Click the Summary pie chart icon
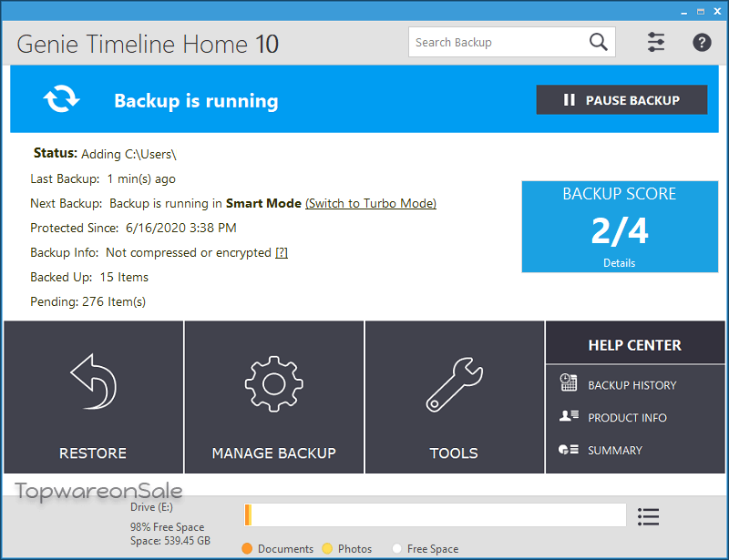Screen dimensions: 729x560 coord(568,450)
